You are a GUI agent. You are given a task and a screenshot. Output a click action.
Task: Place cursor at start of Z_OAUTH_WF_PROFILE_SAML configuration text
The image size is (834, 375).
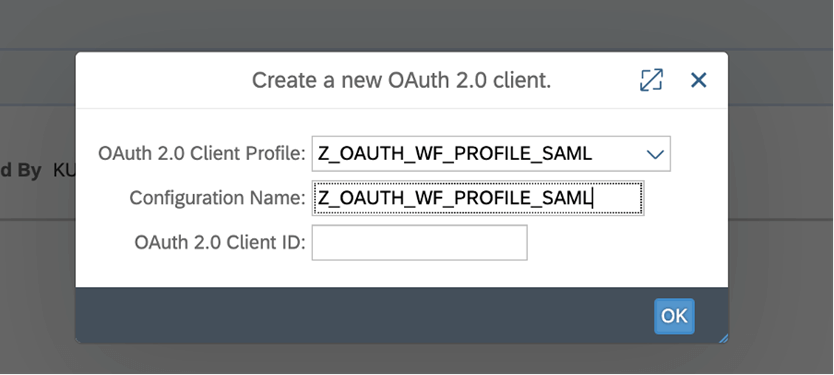coord(319,198)
